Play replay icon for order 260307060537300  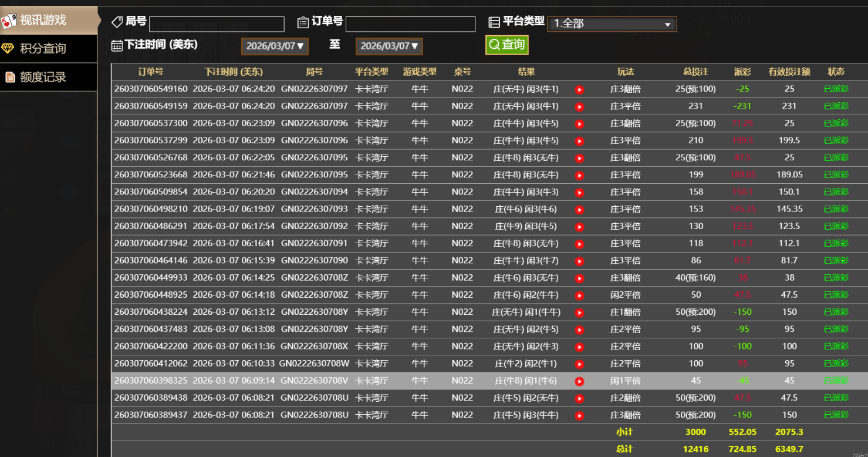click(579, 124)
